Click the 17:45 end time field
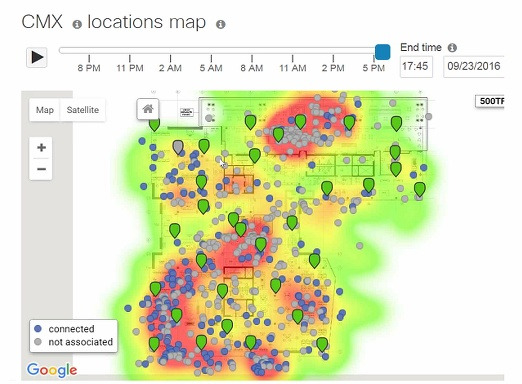This screenshot has height=384, width=522. pos(416,67)
